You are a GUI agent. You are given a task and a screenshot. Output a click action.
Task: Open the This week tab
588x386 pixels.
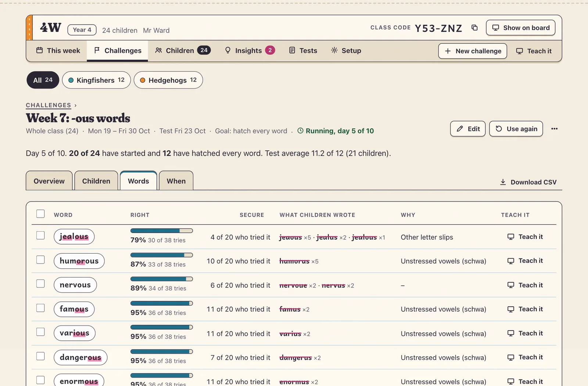tap(58, 51)
